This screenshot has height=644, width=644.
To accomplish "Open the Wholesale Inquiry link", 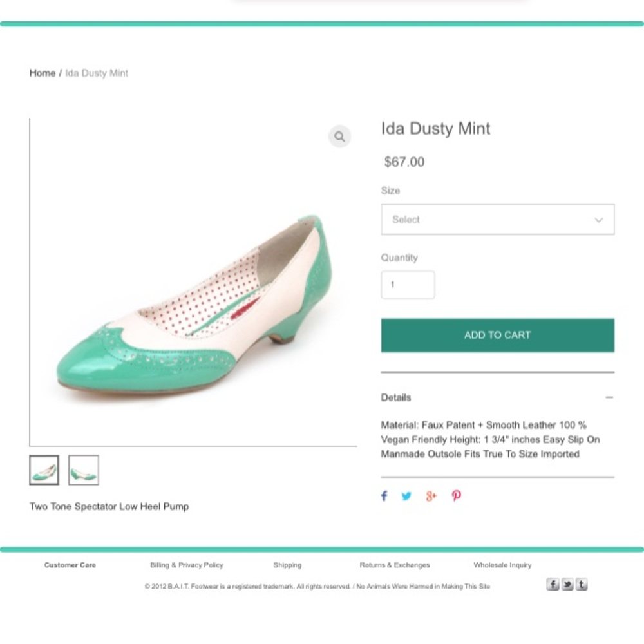I will [x=502, y=565].
